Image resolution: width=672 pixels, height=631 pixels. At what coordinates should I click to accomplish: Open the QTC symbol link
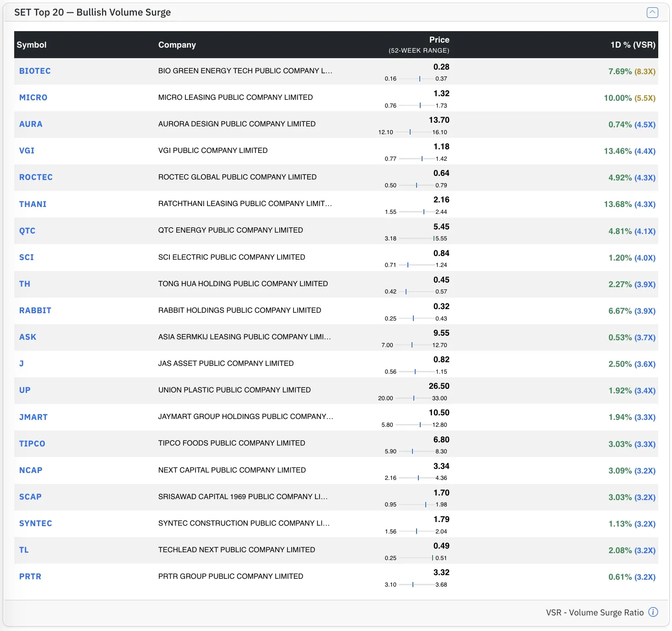tap(27, 231)
